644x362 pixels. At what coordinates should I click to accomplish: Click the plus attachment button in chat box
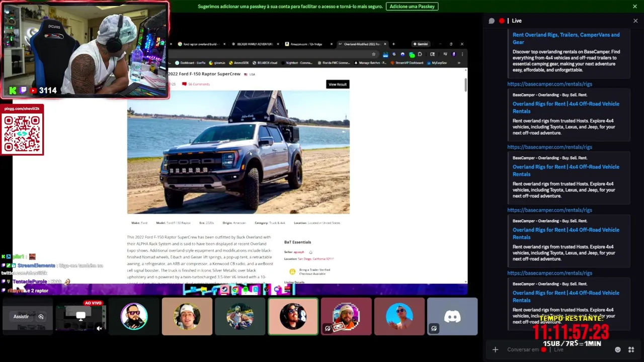495,349
